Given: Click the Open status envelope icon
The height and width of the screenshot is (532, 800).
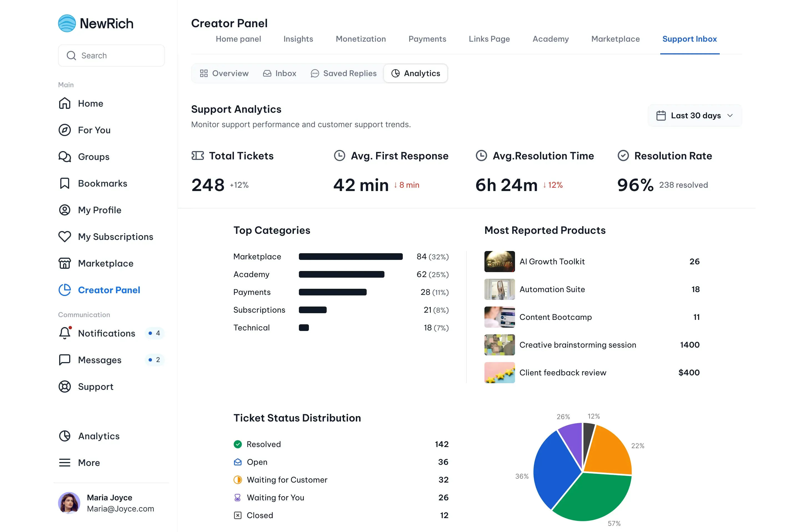Looking at the screenshot, I should (237, 462).
